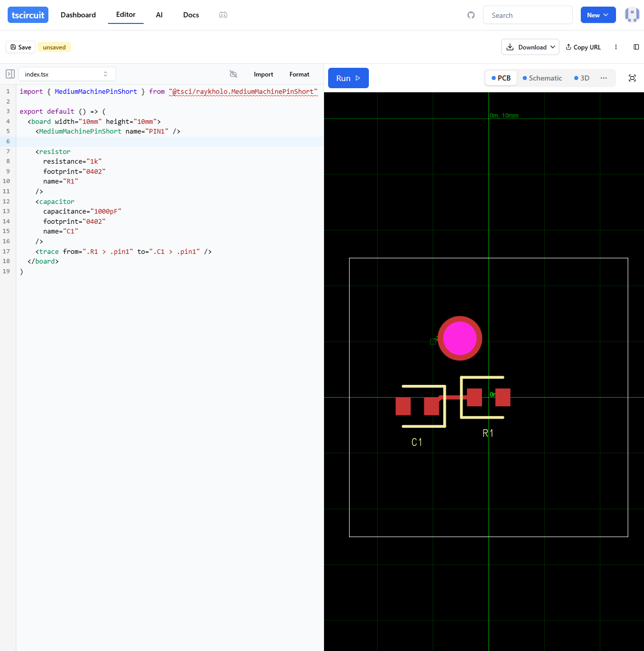Switch preview to 3D view

582,78
